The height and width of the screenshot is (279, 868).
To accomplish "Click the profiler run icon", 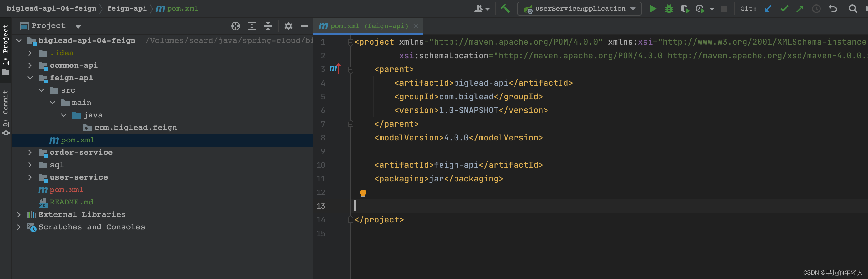I will tap(700, 9).
